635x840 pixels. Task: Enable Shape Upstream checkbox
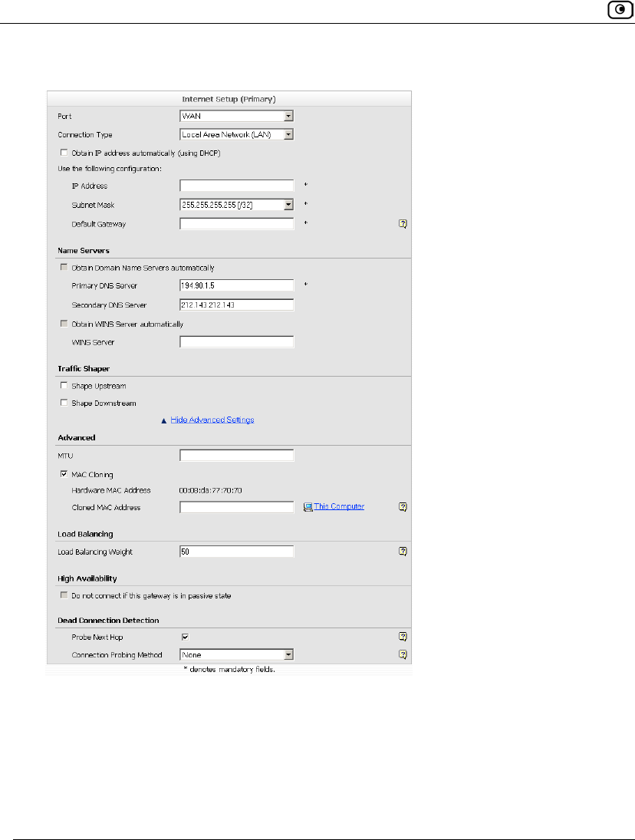tap(64, 386)
